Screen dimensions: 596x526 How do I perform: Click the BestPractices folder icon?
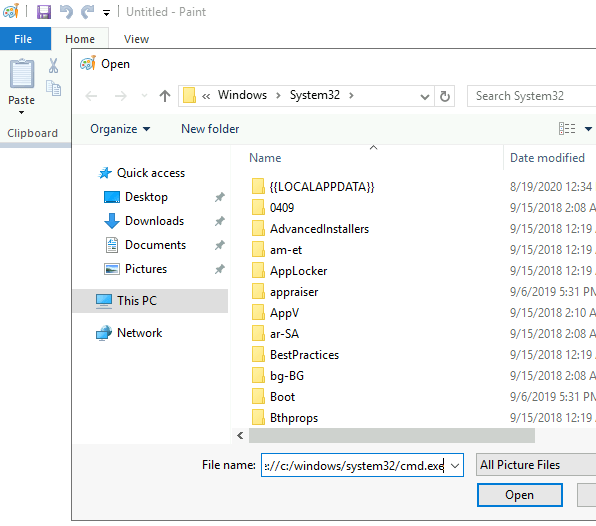pos(258,355)
